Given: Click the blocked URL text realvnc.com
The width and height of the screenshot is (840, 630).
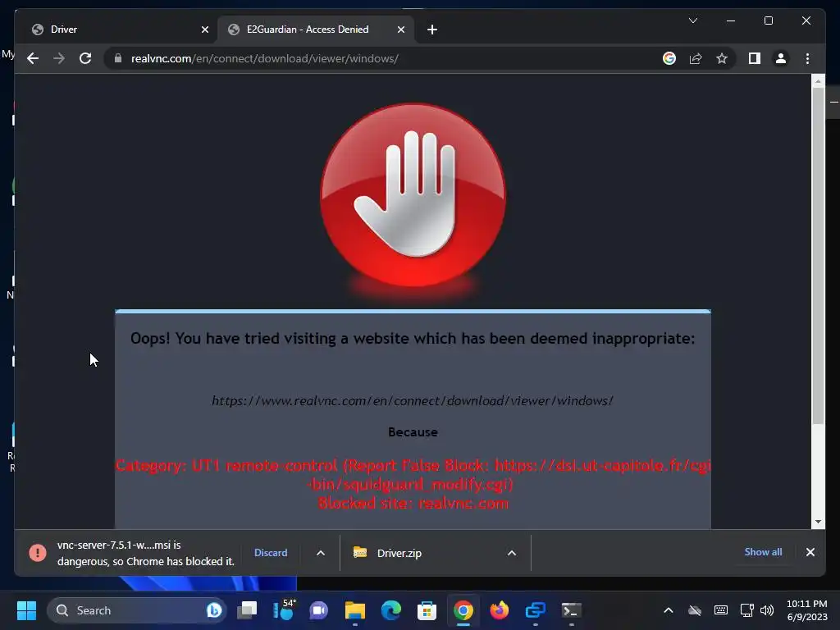Looking at the screenshot, I should click(412, 400).
